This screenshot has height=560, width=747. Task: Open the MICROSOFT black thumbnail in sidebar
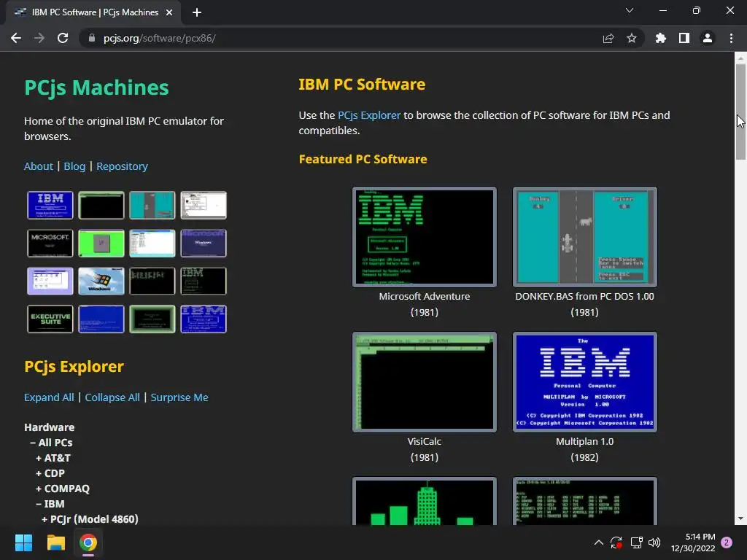[x=50, y=243]
